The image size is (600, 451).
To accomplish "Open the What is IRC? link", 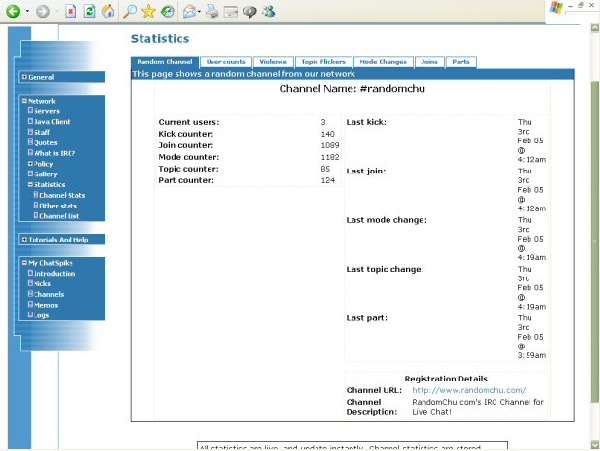I will click(x=54, y=153).
